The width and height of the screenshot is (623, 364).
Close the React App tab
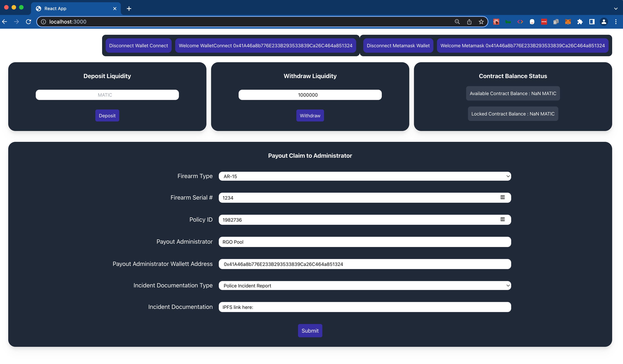tap(115, 9)
